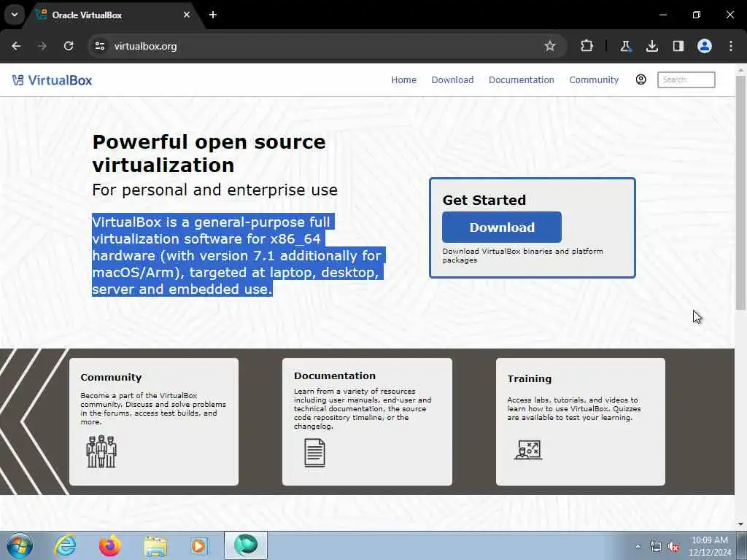747x560 pixels.
Task: Click the Training presenter icon
Action: tap(528, 449)
